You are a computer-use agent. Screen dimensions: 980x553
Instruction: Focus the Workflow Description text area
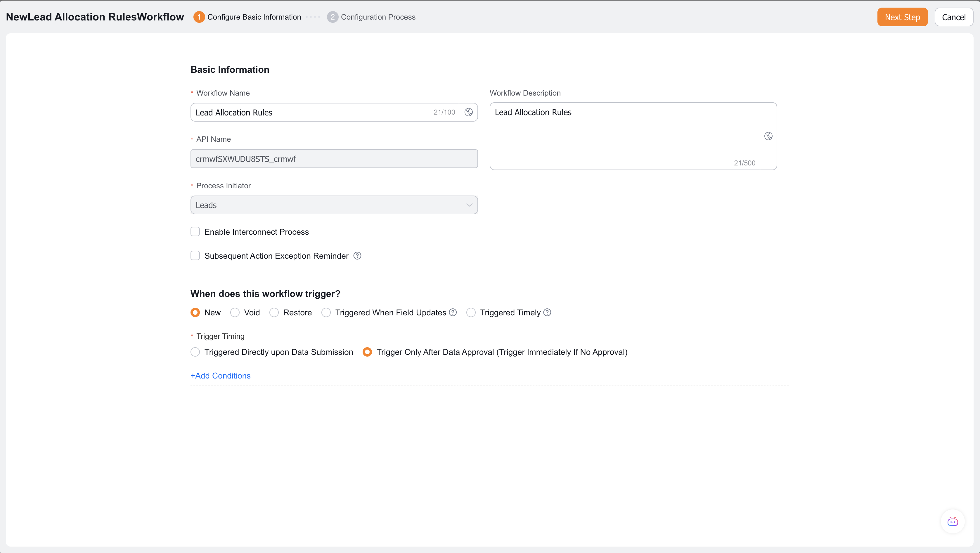[x=625, y=136]
